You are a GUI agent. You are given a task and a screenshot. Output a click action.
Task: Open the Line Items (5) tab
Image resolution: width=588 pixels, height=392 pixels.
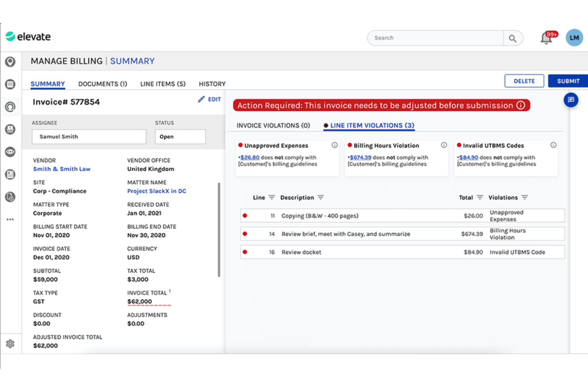[163, 84]
